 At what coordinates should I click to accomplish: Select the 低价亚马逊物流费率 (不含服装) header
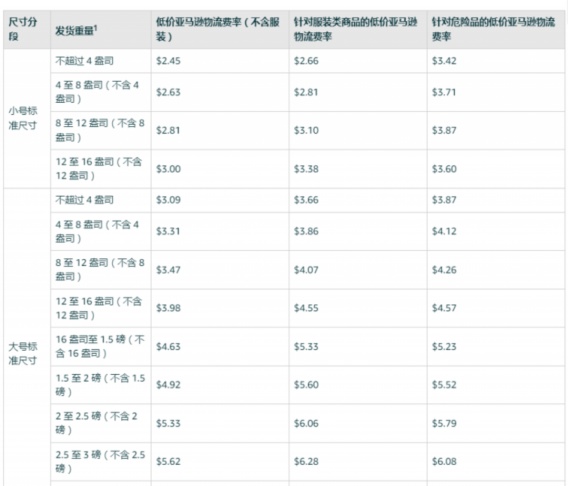220,29
